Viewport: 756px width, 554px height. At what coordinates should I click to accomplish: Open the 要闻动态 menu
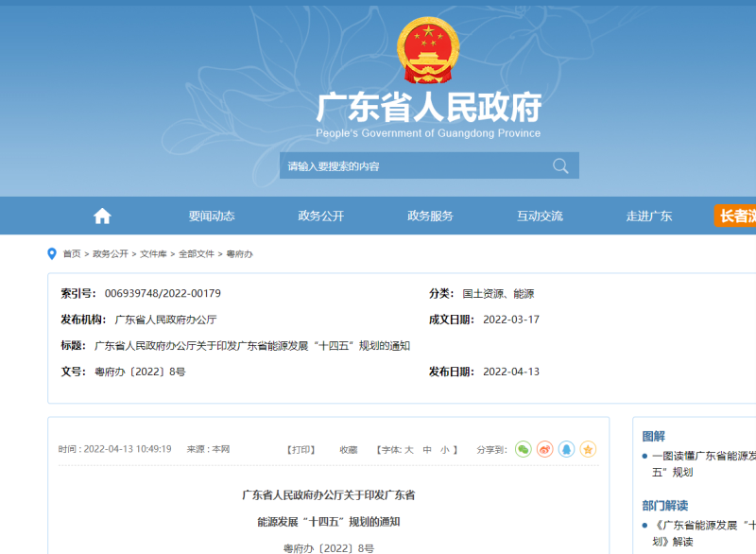(211, 216)
